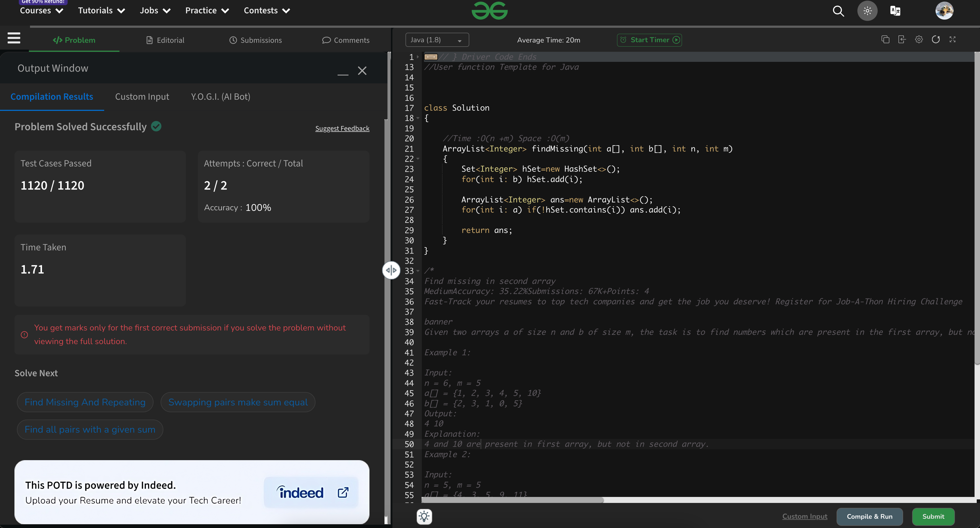Submit the solution
980x528 pixels.
[933, 517]
